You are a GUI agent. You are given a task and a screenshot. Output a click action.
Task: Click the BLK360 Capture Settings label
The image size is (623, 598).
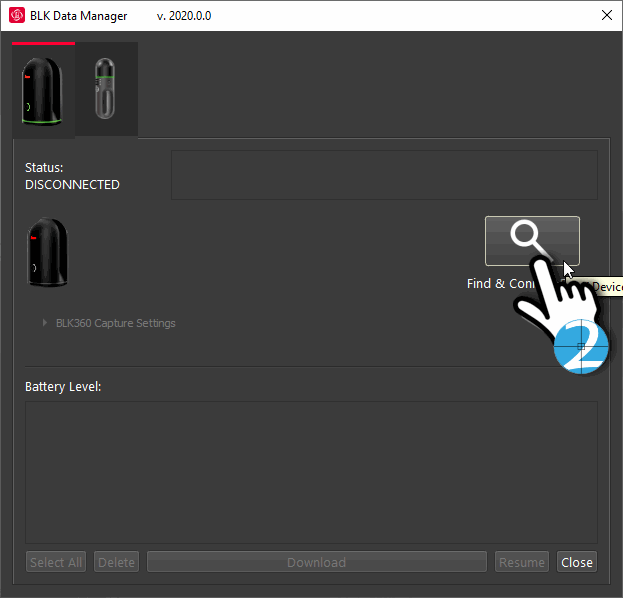point(116,323)
